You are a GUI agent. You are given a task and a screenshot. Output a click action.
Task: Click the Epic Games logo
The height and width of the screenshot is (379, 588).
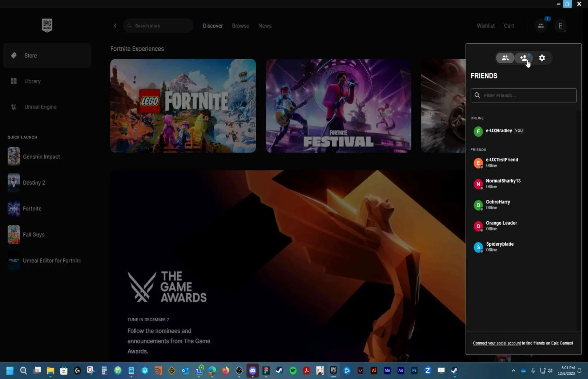coord(47,25)
